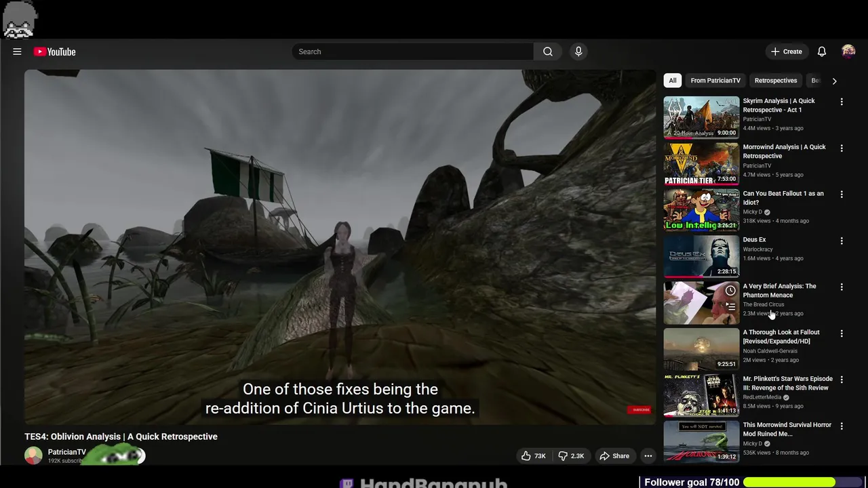The height and width of the screenshot is (488, 868).
Task: Open 'Can You Beat Fallout 1 as an Idiot?' title
Action: [783, 198]
